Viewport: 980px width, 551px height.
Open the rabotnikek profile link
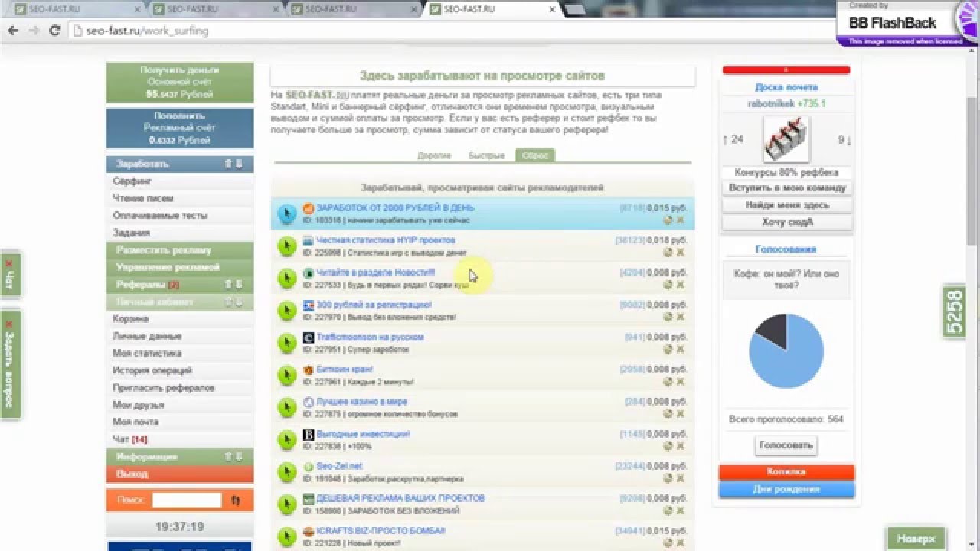pyautogui.click(x=771, y=103)
